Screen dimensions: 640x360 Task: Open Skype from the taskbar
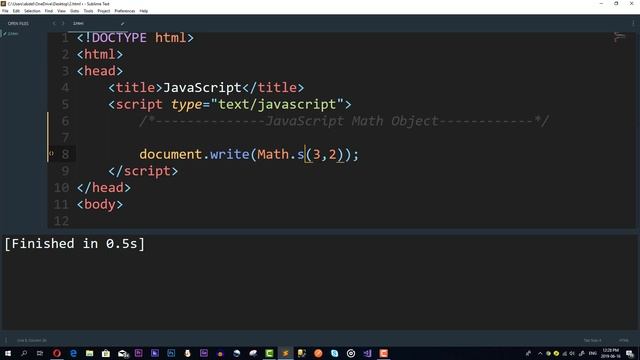334,353
